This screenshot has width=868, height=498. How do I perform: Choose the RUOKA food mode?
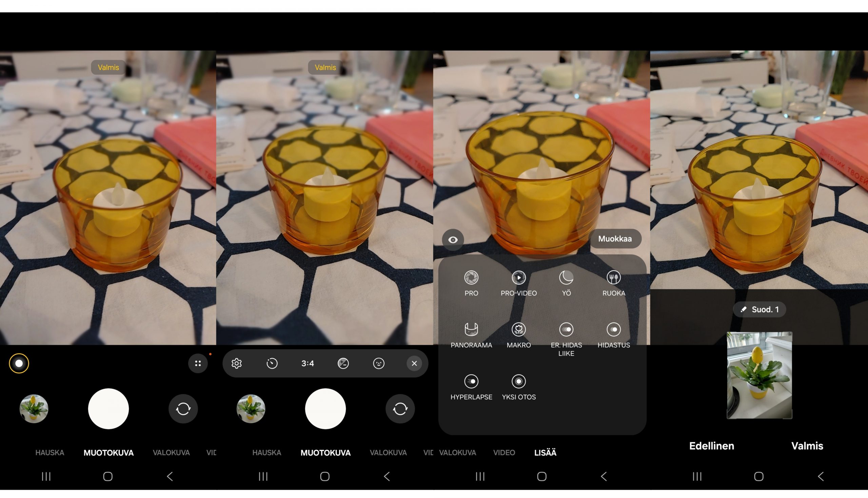[614, 278]
